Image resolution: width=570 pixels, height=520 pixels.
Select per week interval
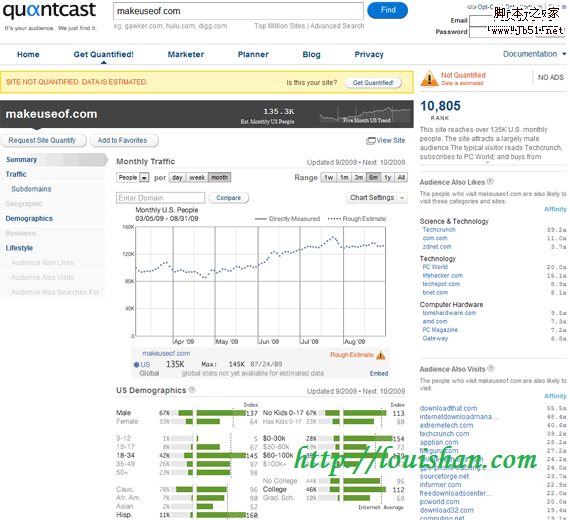pyautogui.click(x=197, y=177)
